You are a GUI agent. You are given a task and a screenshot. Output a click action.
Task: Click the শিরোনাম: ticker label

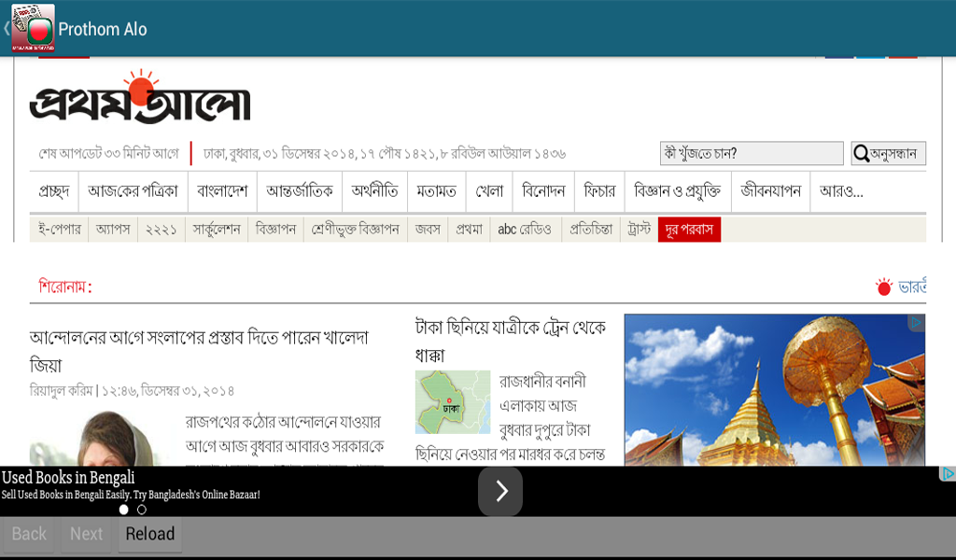(x=65, y=287)
